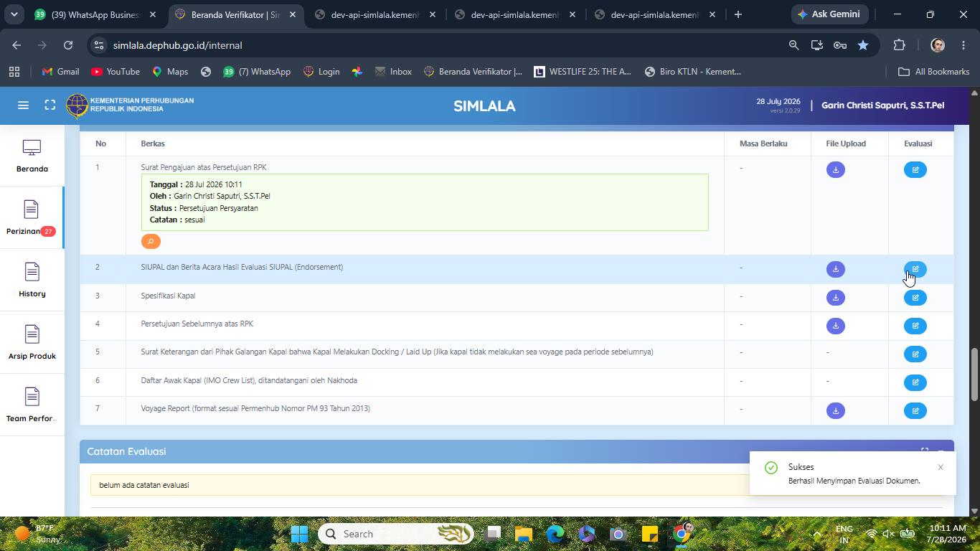Evaluate Spesifikasi Kapal document
The image size is (980, 551).
click(x=915, y=298)
